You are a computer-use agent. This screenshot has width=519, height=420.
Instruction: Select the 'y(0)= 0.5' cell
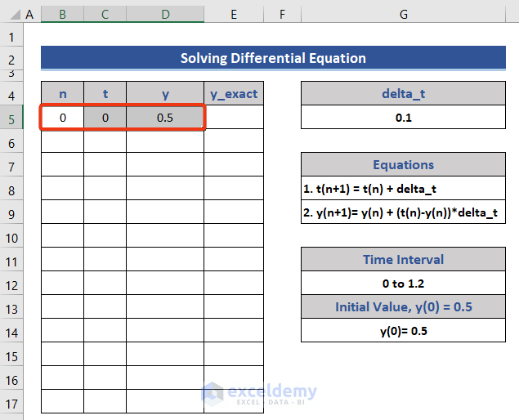[x=404, y=331]
